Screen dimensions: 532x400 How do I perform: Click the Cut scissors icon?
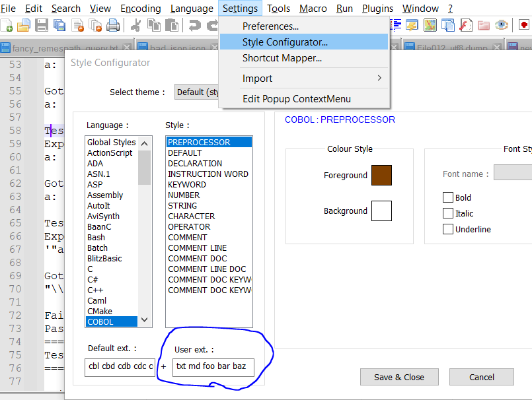pos(135,26)
